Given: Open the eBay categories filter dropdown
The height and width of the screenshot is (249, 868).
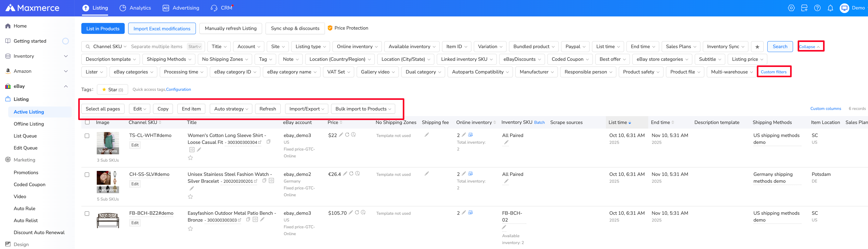Looking at the screenshot, I should point(133,72).
